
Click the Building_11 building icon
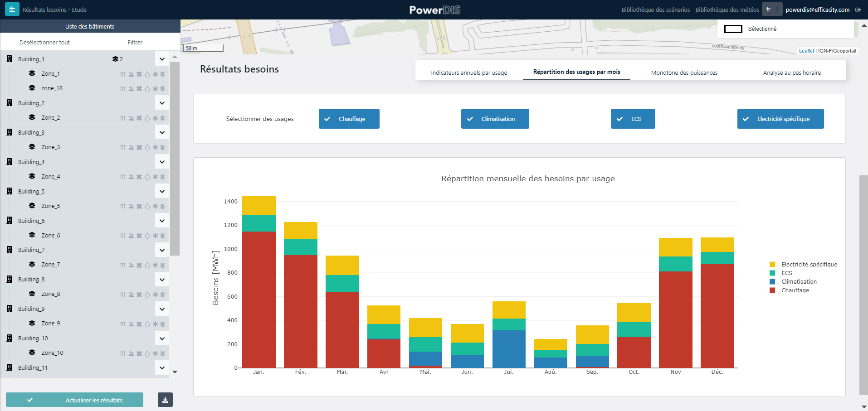(9, 367)
